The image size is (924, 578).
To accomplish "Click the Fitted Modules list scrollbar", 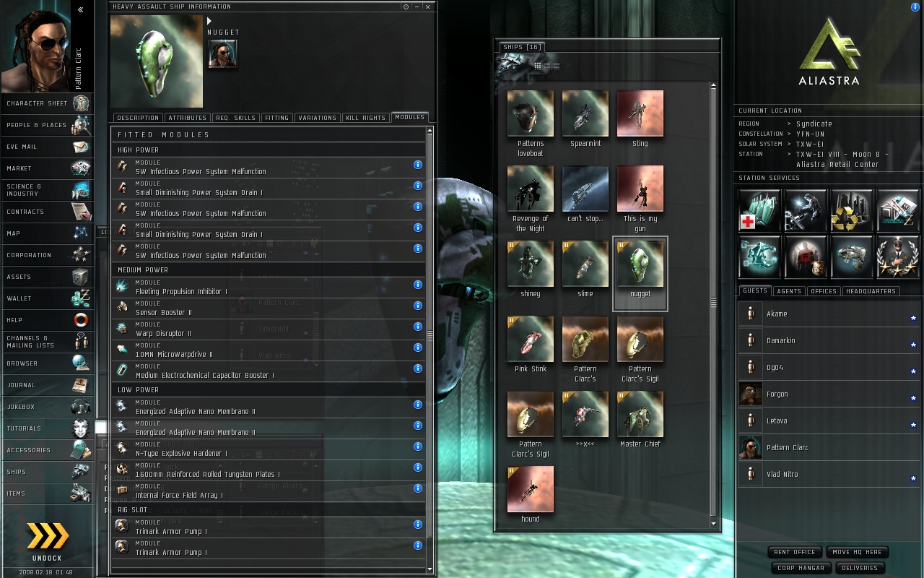I will coord(430,335).
